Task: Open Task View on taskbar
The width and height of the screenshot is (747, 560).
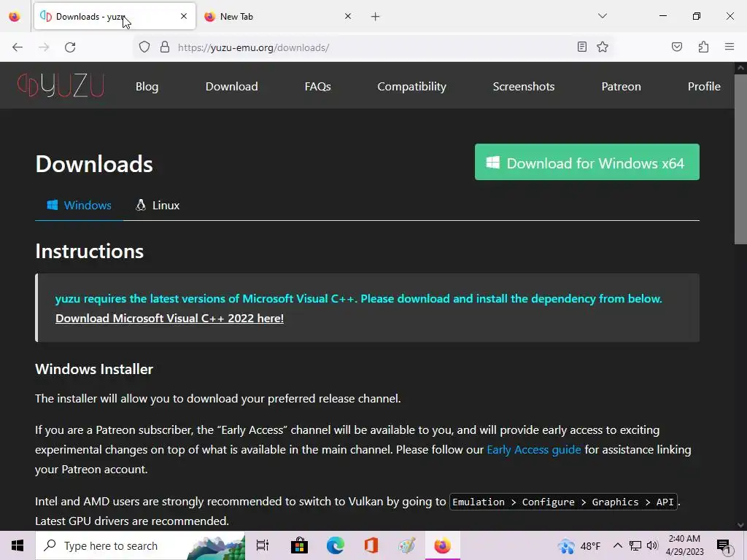Action: point(263,545)
